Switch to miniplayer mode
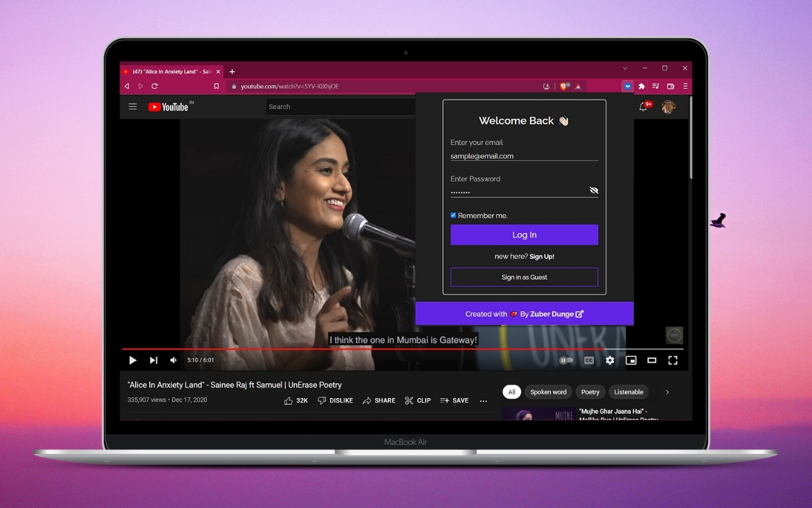This screenshot has height=508, width=812. (x=631, y=360)
